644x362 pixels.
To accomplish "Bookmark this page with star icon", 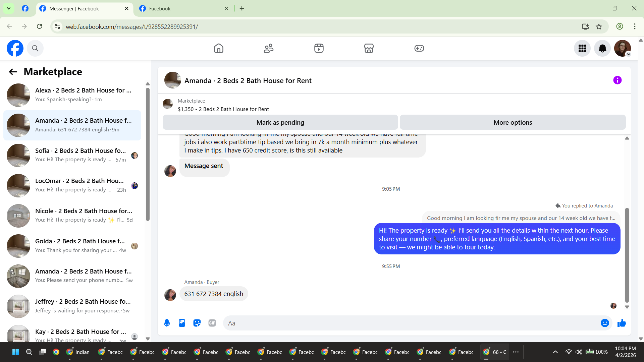I will point(599,26).
